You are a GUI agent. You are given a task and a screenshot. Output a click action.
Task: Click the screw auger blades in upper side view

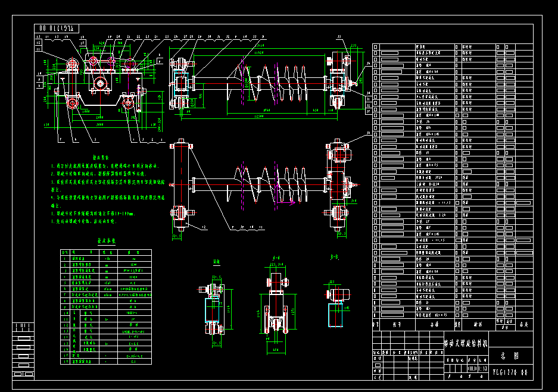(x=274, y=83)
